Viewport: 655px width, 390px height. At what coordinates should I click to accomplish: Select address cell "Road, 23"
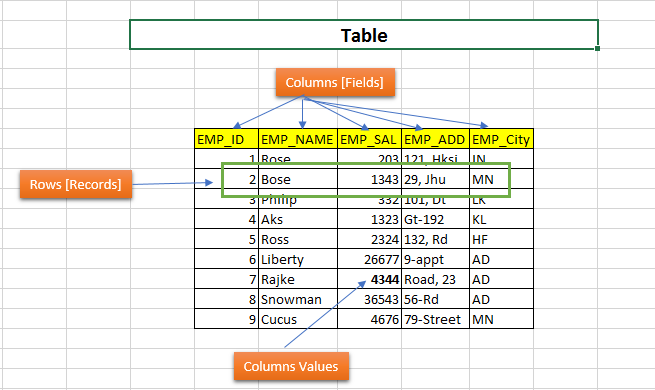click(x=435, y=279)
